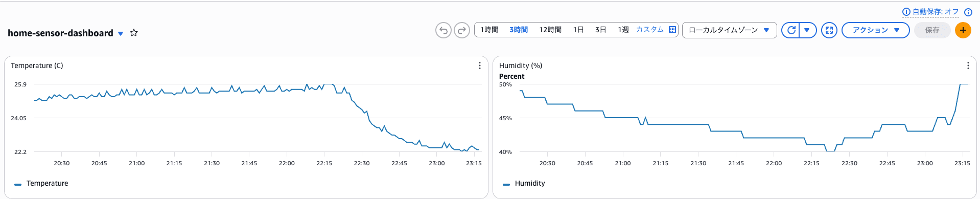The height and width of the screenshot is (199, 980).
Task: Click the Temperature legend color swatch
Action: (x=18, y=184)
